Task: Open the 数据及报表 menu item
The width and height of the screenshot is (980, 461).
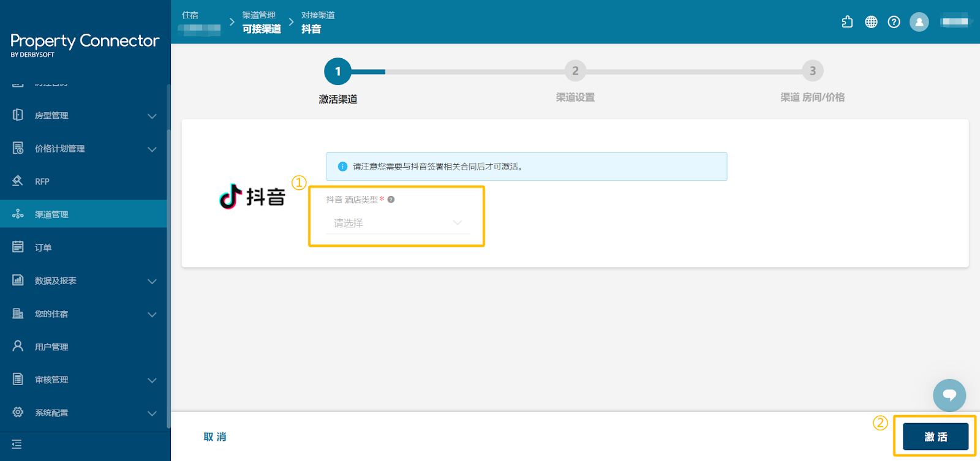Action: pos(83,280)
